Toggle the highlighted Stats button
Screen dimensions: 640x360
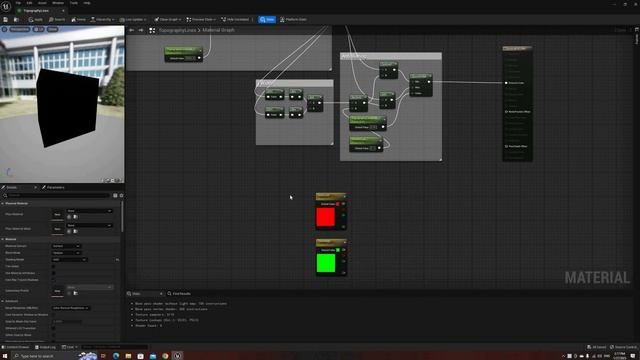[x=267, y=20]
